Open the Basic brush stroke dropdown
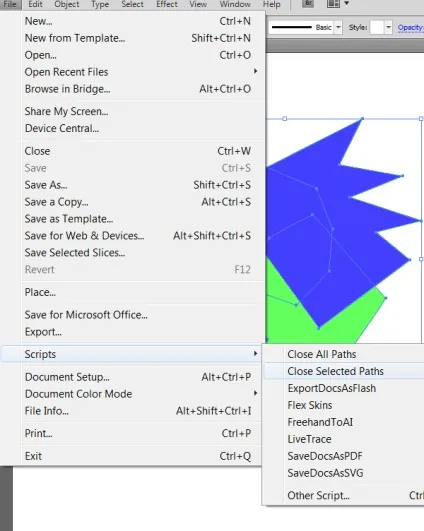 [338, 27]
